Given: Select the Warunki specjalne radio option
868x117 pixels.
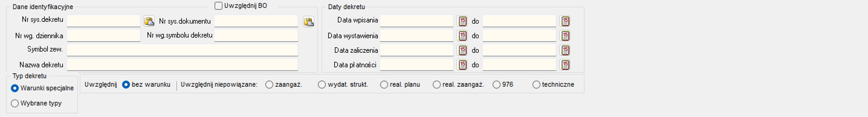Looking at the screenshot, I should [15, 88].
